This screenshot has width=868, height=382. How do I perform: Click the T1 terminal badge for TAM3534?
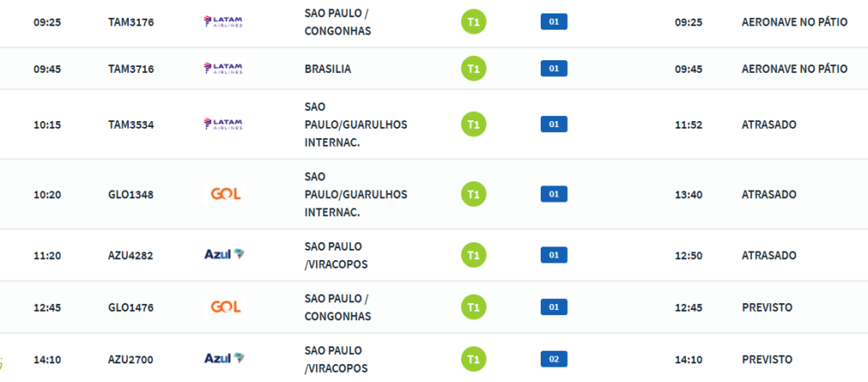point(473,125)
